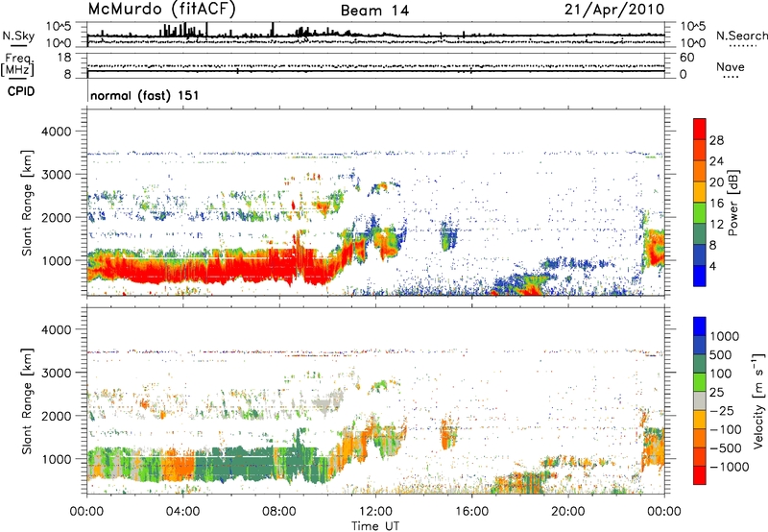Click the dotted line sample under N.Search

pos(743,46)
